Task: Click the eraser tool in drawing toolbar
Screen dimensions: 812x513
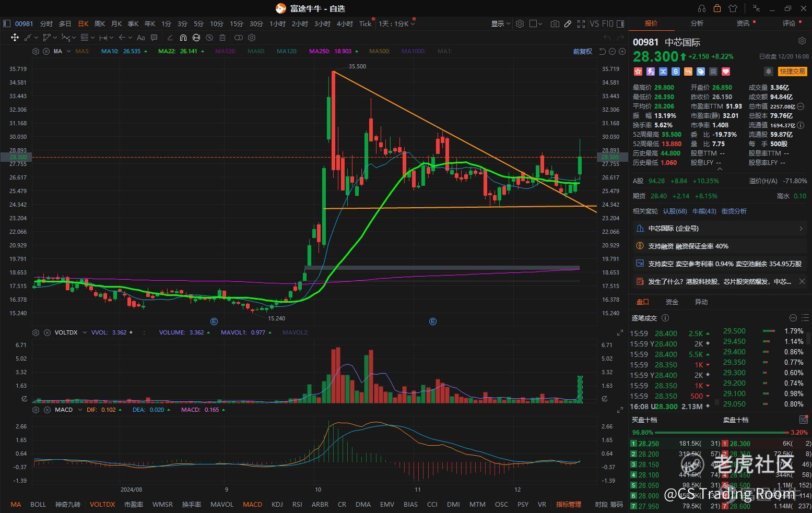Action: 170,38
